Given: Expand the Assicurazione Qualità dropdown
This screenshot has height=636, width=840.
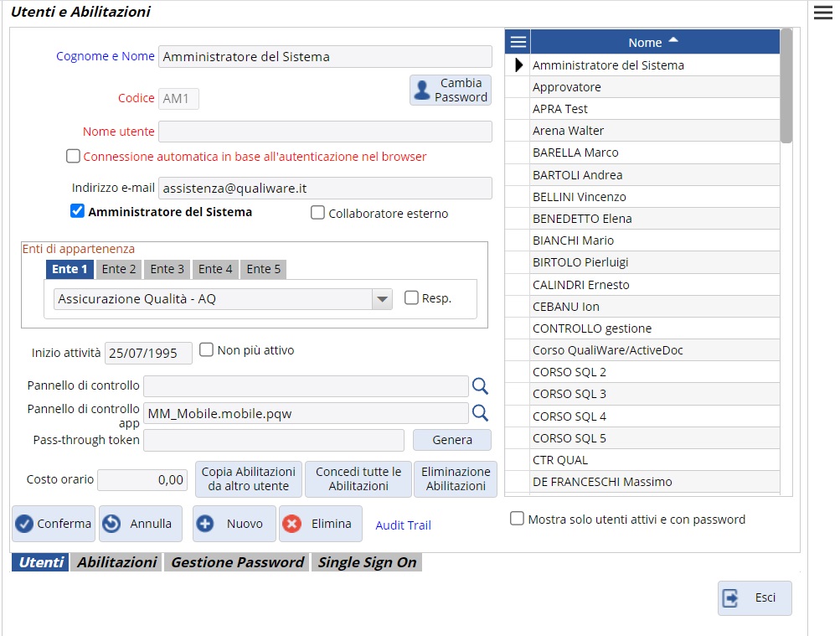Looking at the screenshot, I should coord(382,299).
